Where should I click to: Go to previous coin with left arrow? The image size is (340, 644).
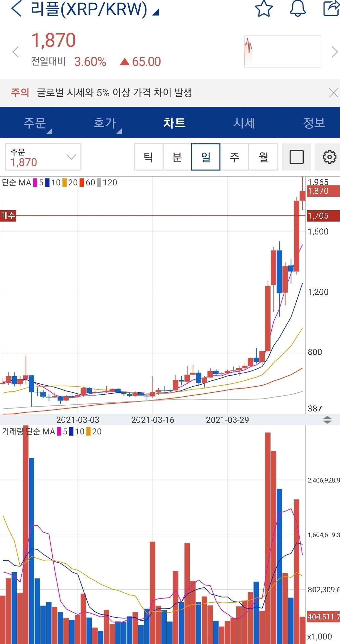click(x=16, y=52)
